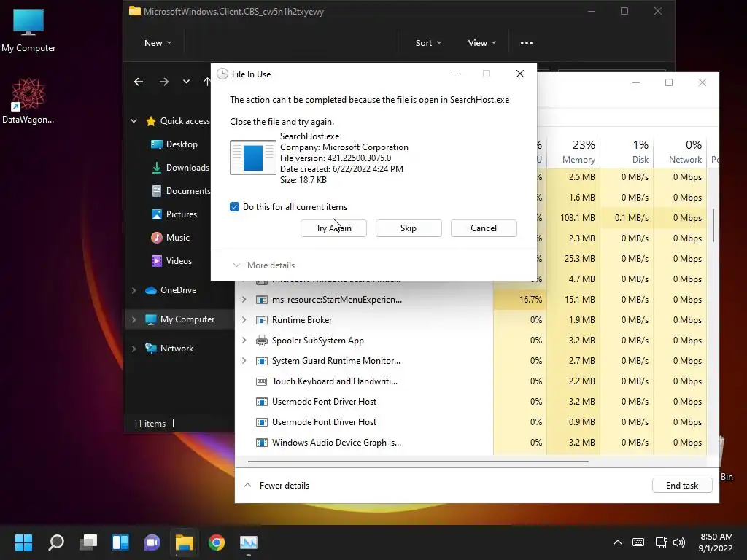
Task: Expand System Guard Runtime Monitor row
Action: pyautogui.click(x=244, y=361)
